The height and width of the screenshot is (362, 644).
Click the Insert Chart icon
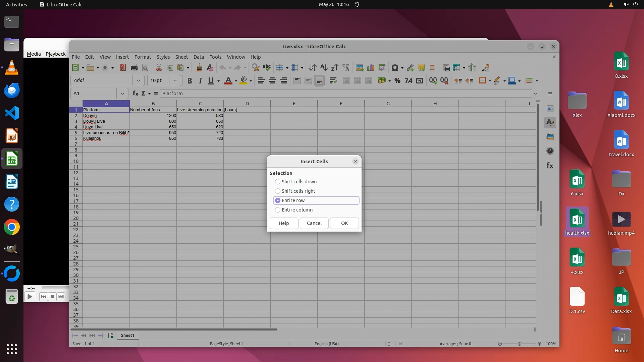point(371,68)
